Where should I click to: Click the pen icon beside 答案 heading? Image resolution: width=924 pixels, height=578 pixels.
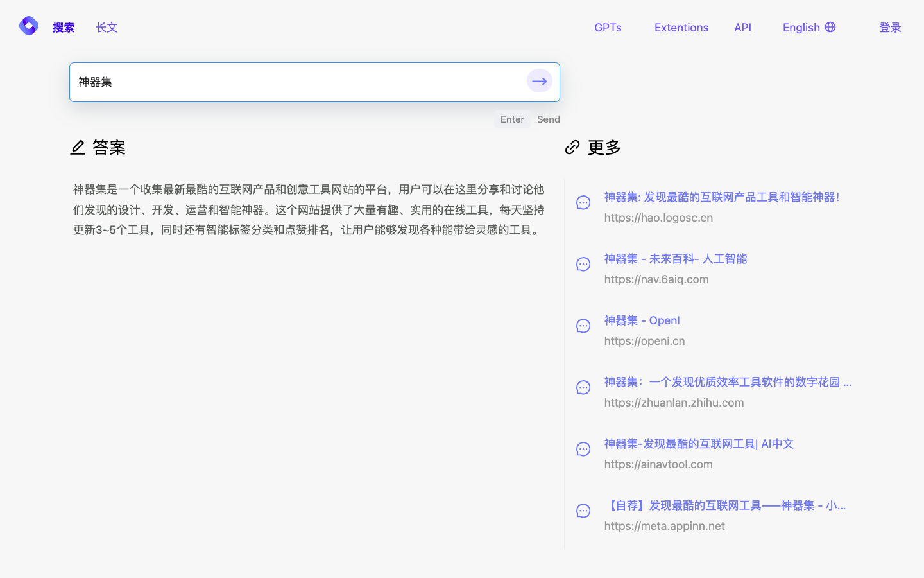[79, 147]
